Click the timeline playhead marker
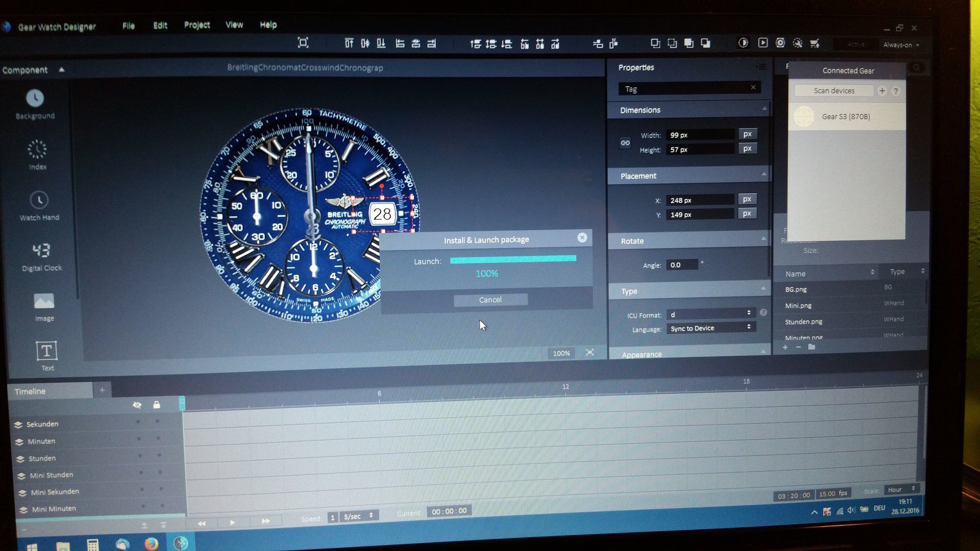 pos(182,403)
